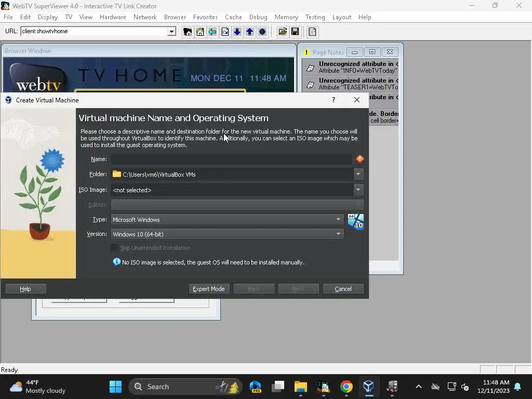532x399 pixels.
Task: Click Help button in Create VM dialog
Action: (26, 289)
